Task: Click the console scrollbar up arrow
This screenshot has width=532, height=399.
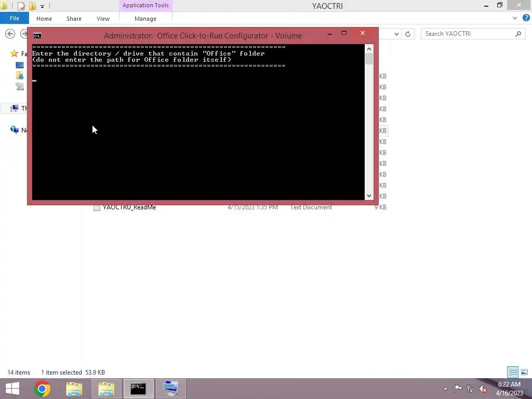Action: click(369, 49)
